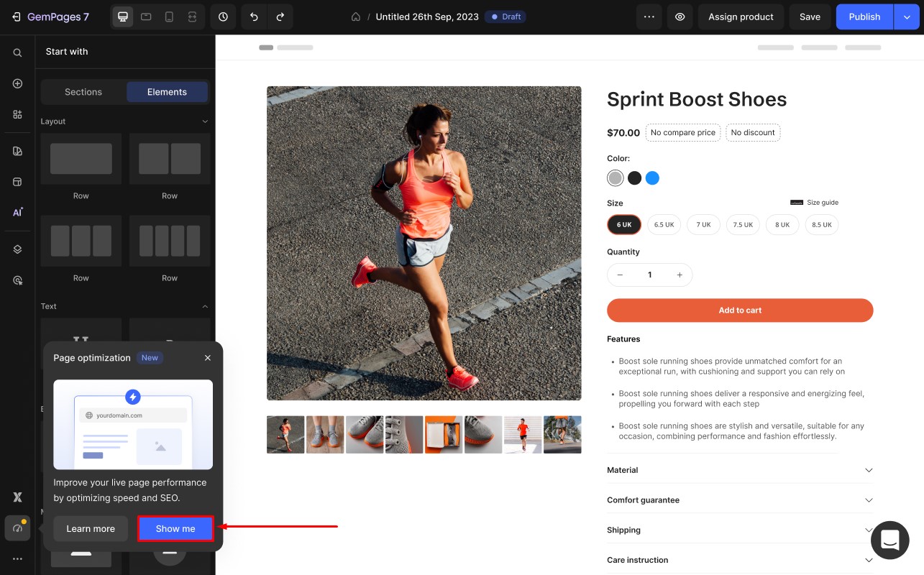This screenshot has height=575, width=924.
Task: Click Show me in the optimization popup
Action: [x=175, y=528]
